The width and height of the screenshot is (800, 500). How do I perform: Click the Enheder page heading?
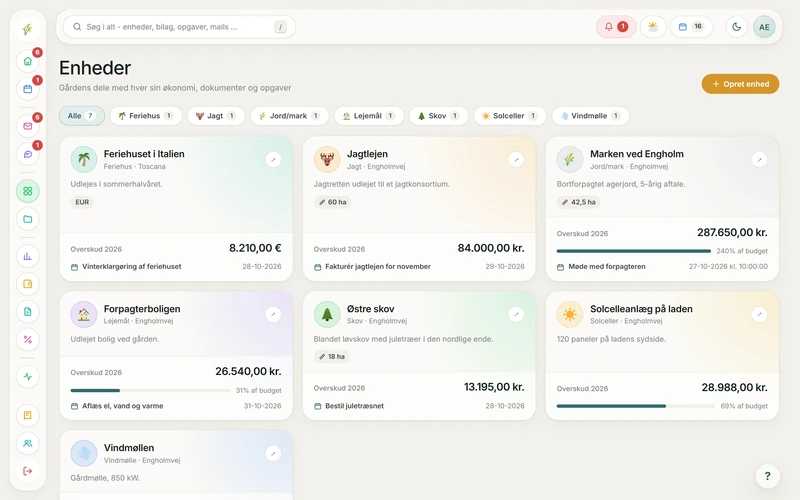[x=95, y=68]
